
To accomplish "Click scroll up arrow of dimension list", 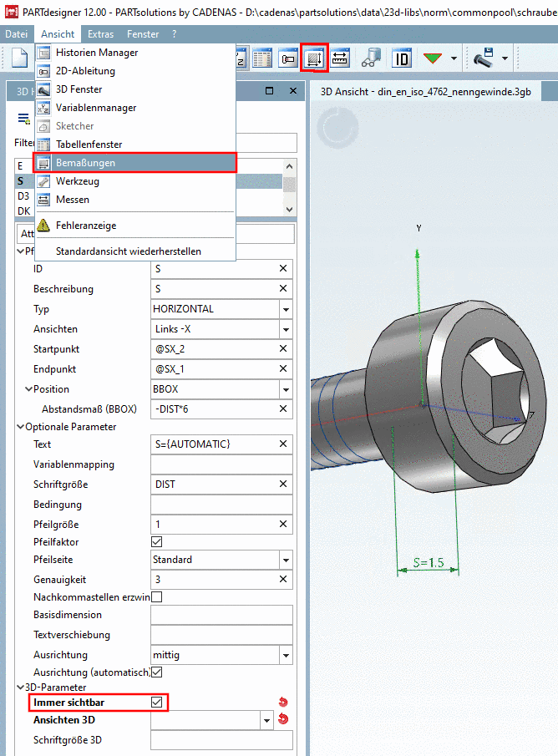I will coord(289,166).
